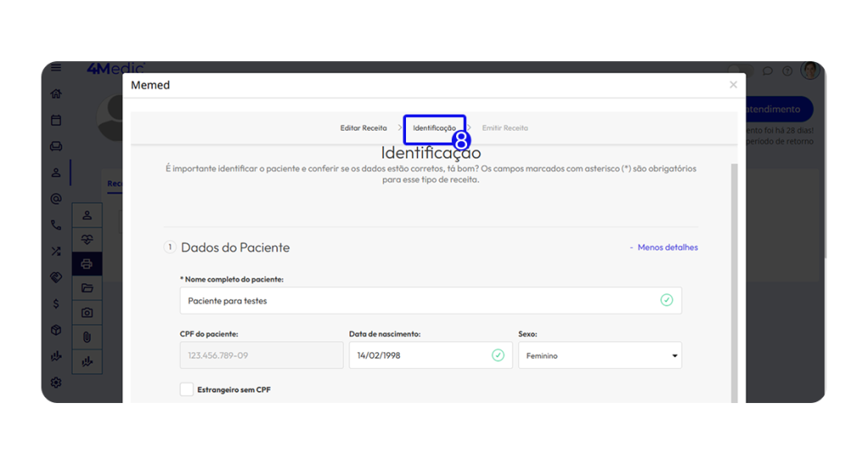Open the camera icon in the patient submenu

86,313
